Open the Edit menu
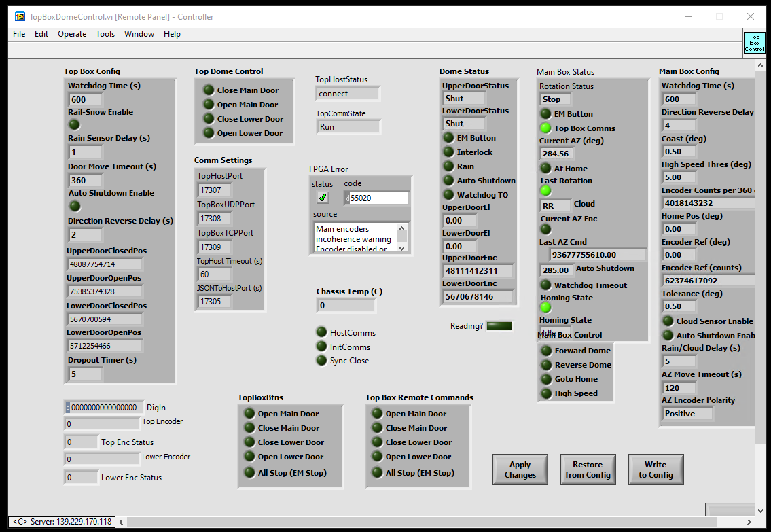Image resolution: width=771 pixels, height=532 pixels. tap(41, 34)
